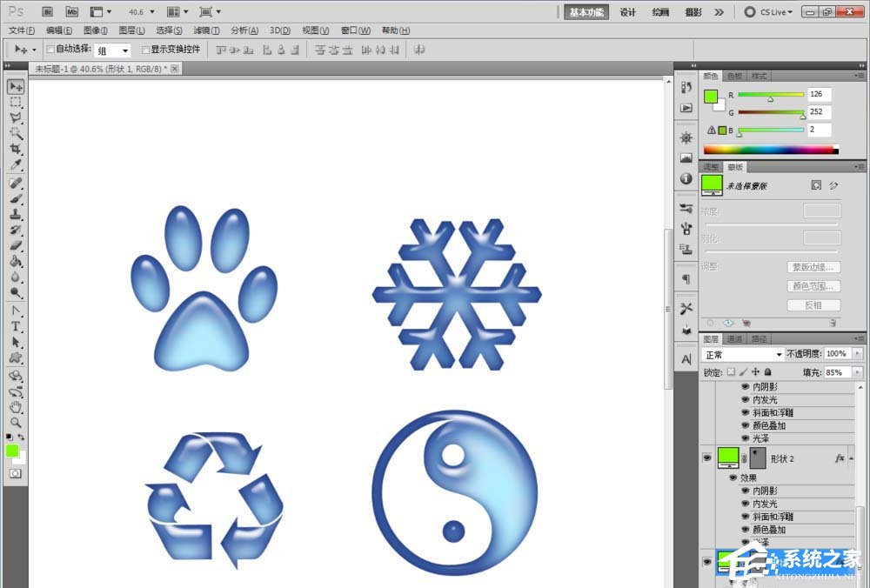This screenshot has width=870, height=588.
Task: Hide the 形状 2 layer visibility
Action: (707, 458)
